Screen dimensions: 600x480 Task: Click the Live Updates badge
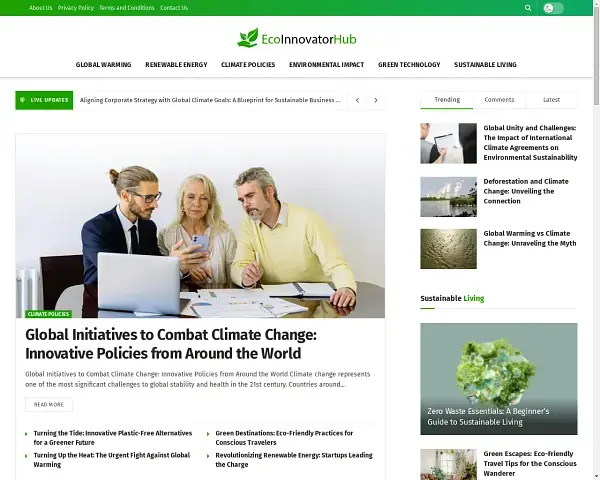tap(44, 100)
